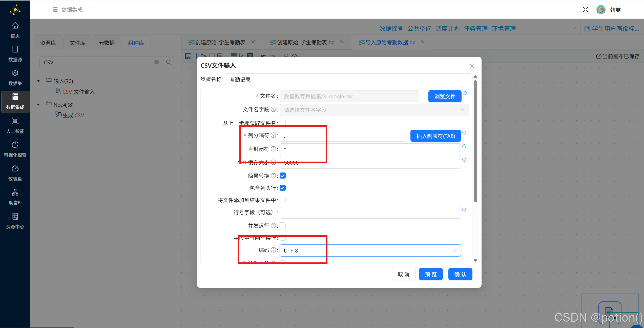Check the 字段中有回车换行 checkbox
The height and width of the screenshot is (328, 644).
(x=283, y=238)
